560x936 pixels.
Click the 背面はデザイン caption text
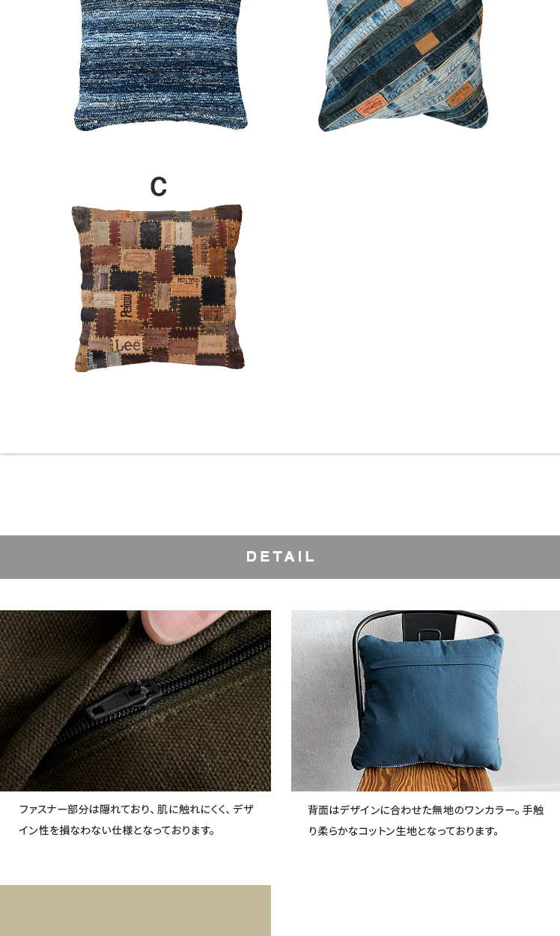coord(425,820)
